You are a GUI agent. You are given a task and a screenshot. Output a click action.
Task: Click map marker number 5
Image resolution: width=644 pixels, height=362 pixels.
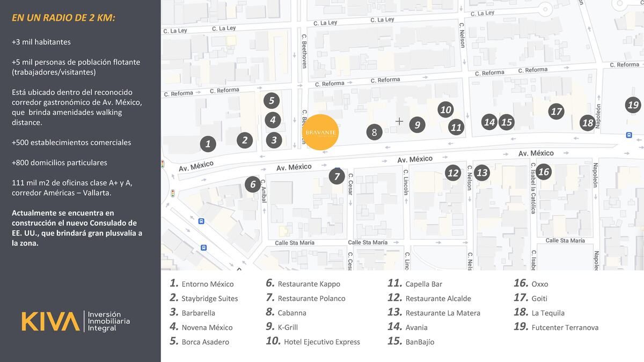272,100
